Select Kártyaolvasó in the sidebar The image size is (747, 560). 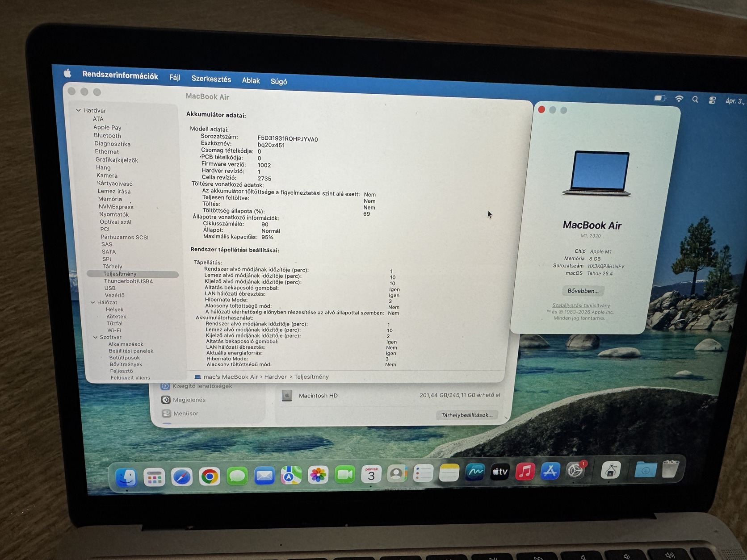click(115, 184)
